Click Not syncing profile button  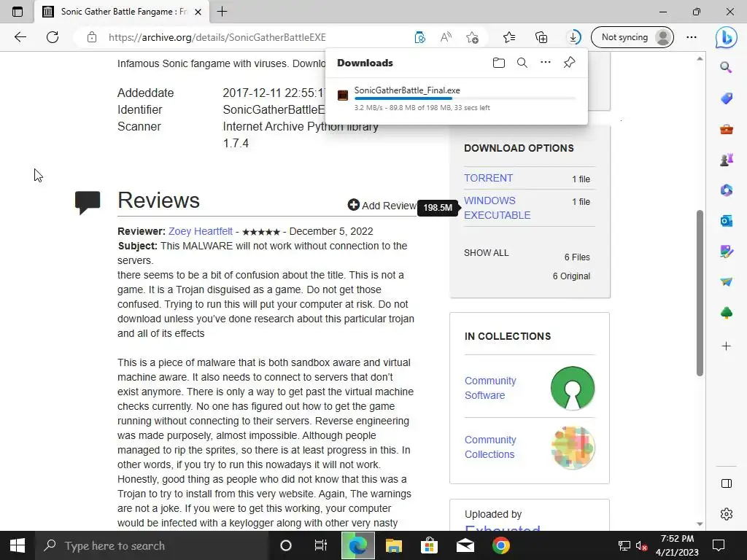(632, 37)
